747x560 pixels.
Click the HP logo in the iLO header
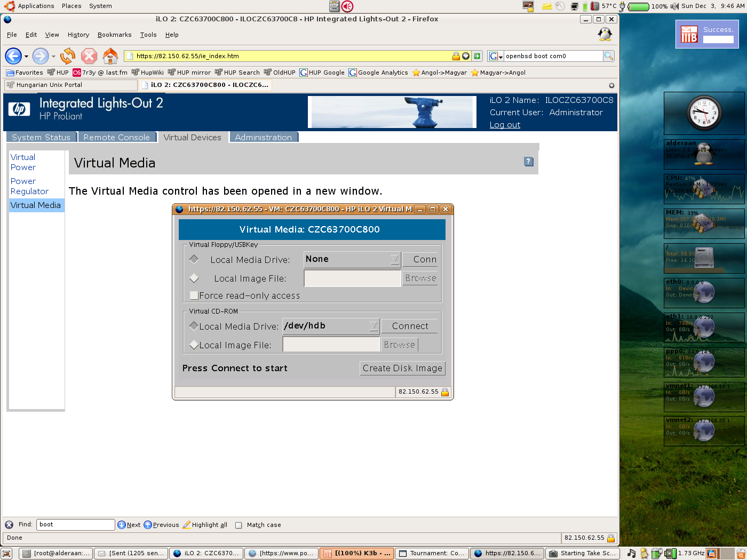pyautogui.click(x=19, y=109)
